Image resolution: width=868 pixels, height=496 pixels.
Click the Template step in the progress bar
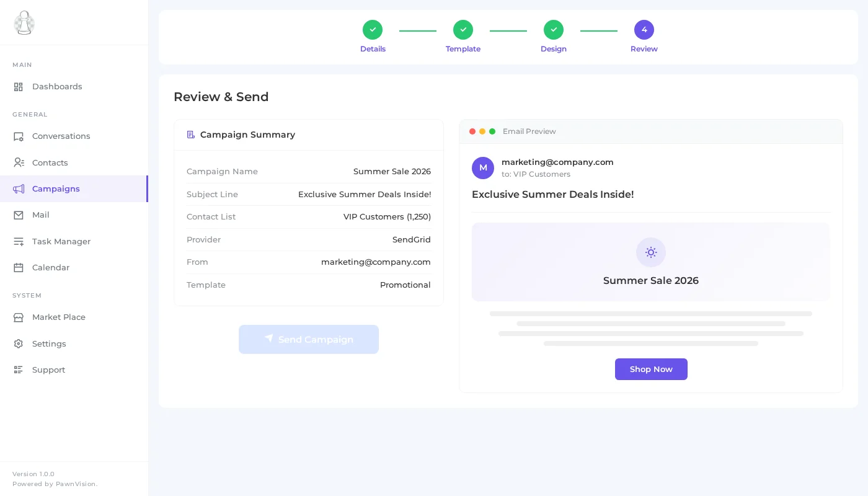(463, 30)
